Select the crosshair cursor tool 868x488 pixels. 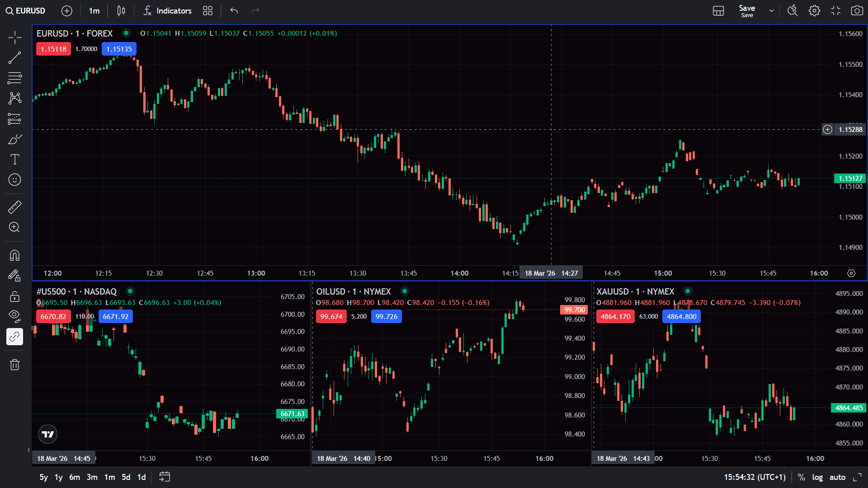point(15,38)
